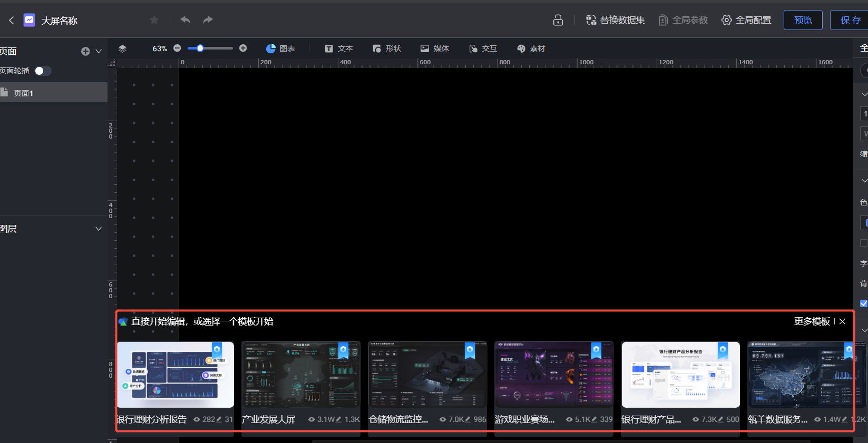Viewport: 868px width, 443px height.
Task: Toggle the 页面轮播 switch
Action: (x=43, y=71)
